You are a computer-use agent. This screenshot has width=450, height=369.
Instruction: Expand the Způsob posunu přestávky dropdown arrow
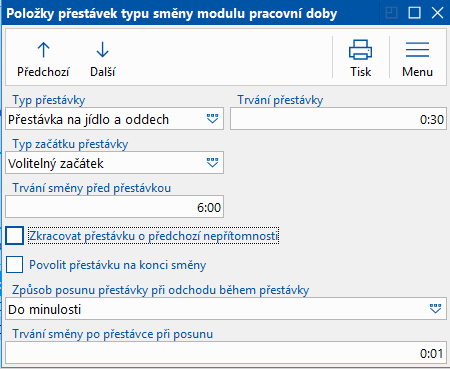pyautogui.click(x=435, y=309)
